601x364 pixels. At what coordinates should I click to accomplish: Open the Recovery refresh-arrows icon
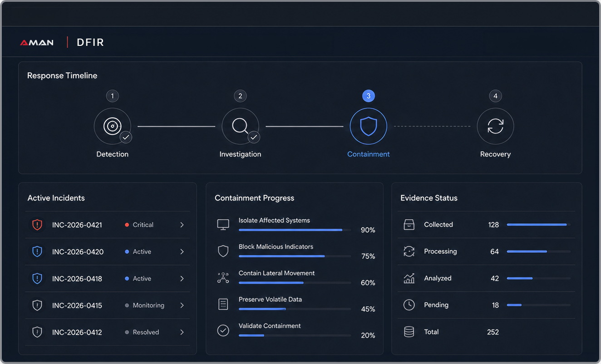point(495,127)
